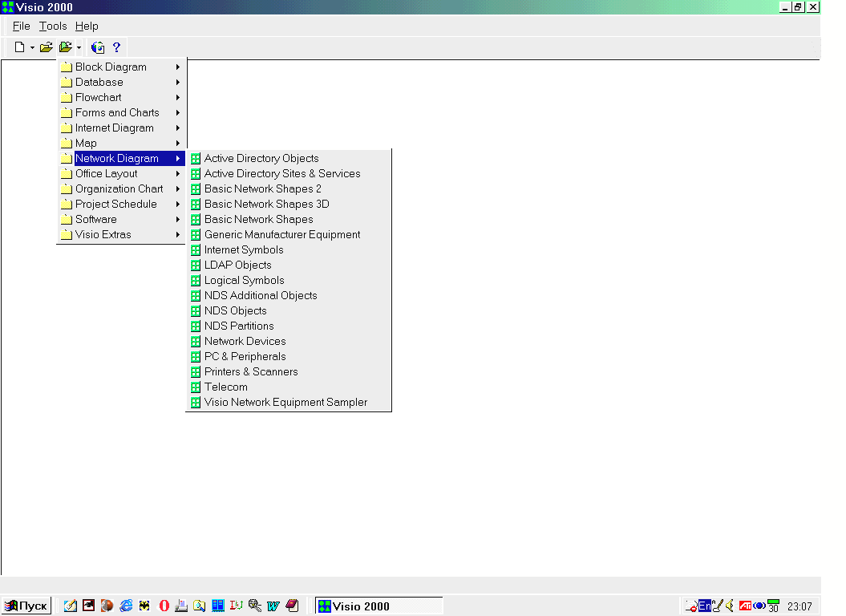Restore the Visio 2000 window
The image size is (846, 616).
click(798, 7)
